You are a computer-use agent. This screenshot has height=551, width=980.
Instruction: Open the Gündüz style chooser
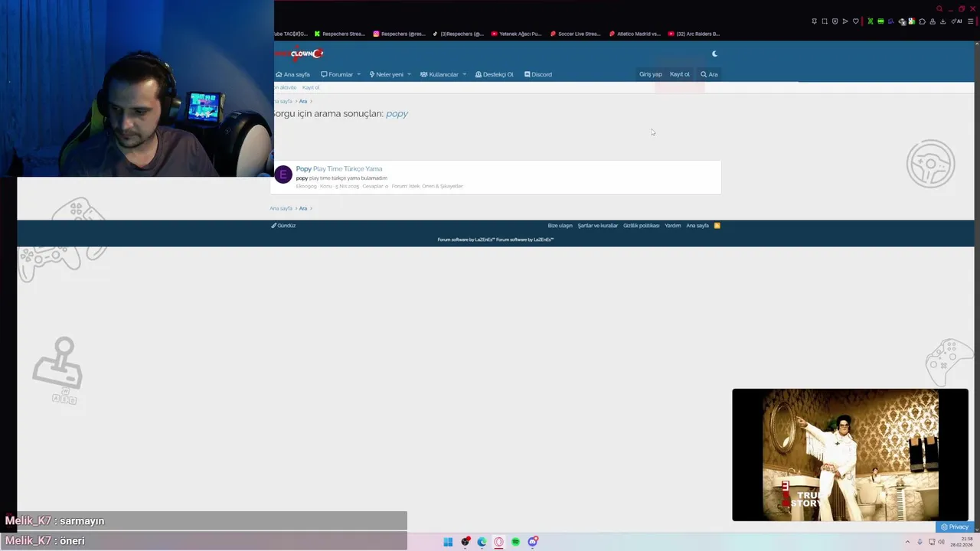click(x=283, y=226)
